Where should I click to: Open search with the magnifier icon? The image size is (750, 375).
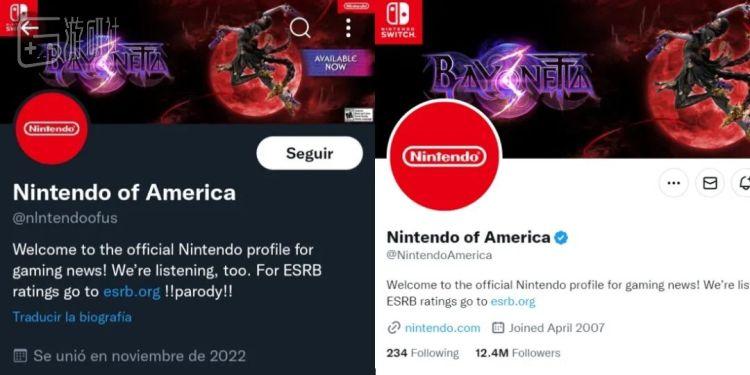(x=300, y=28)
